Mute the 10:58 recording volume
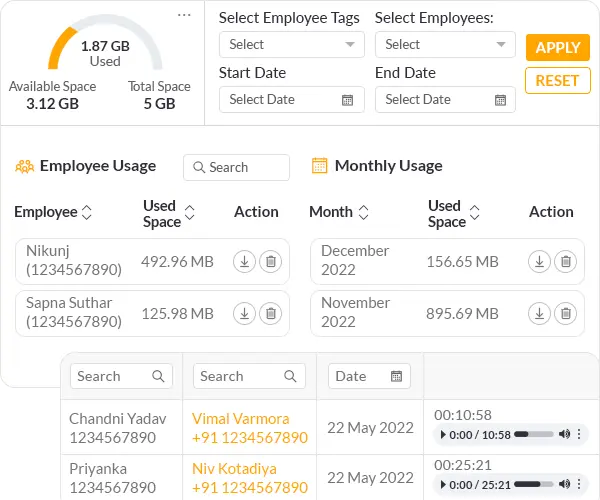This screenshot has height=500, width=600. pos(564,434)
